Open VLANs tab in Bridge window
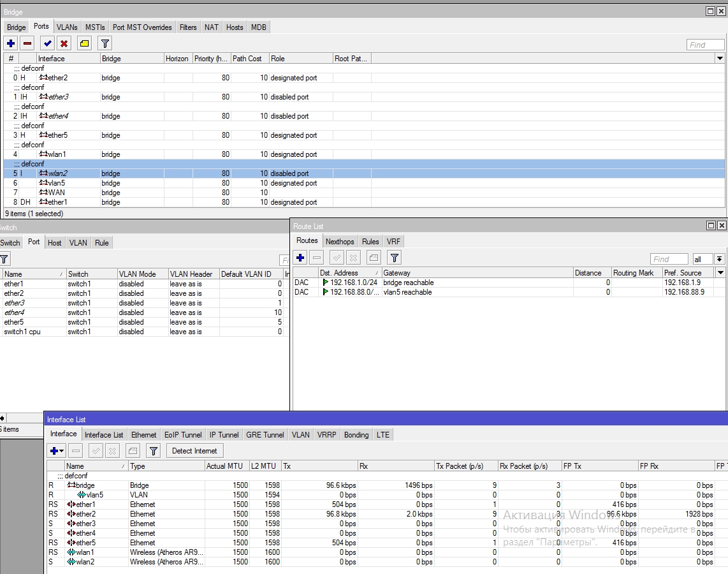Image resolution: width=728 pixels, height=574 pixels. tap(67, 27)
